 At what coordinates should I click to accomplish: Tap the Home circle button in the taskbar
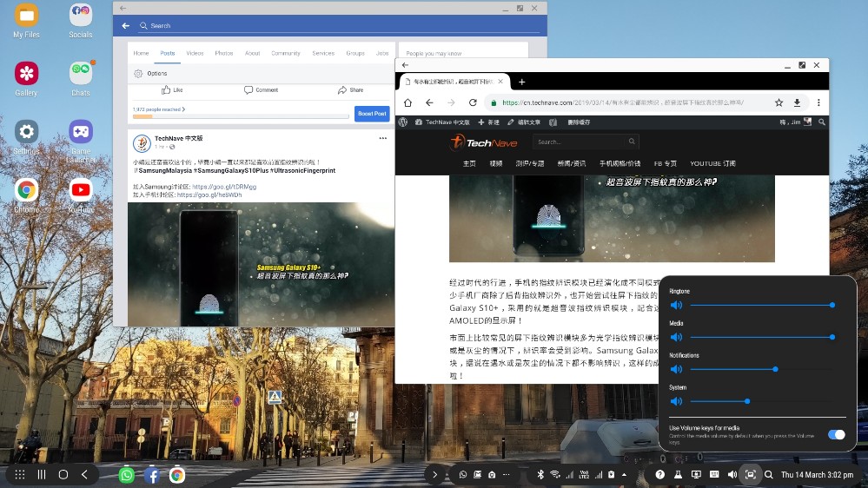63,475
